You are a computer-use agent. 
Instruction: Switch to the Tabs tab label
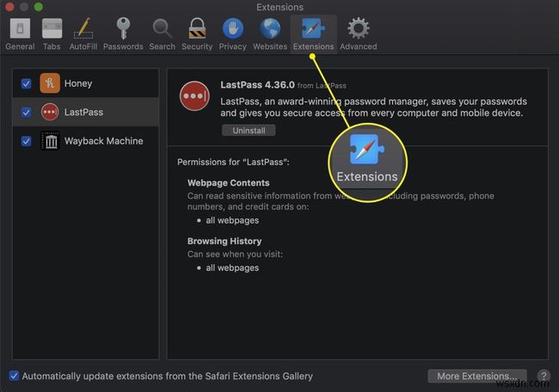pyautogui.click(x=52, y=46)
